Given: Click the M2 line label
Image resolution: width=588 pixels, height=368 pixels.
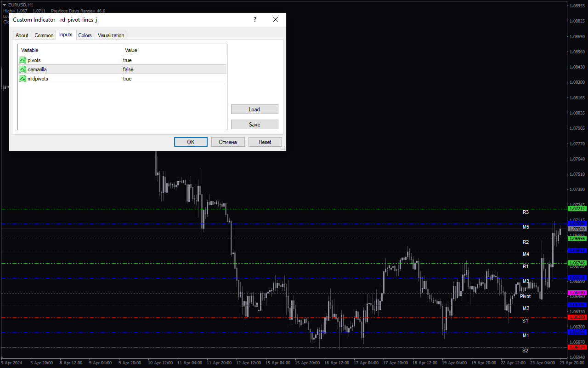Looking at the screenshot, I should [x=526, y=308].
